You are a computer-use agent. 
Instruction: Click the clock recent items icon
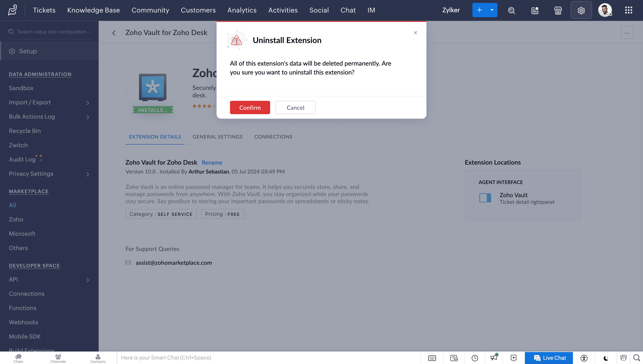pos(475,358)
